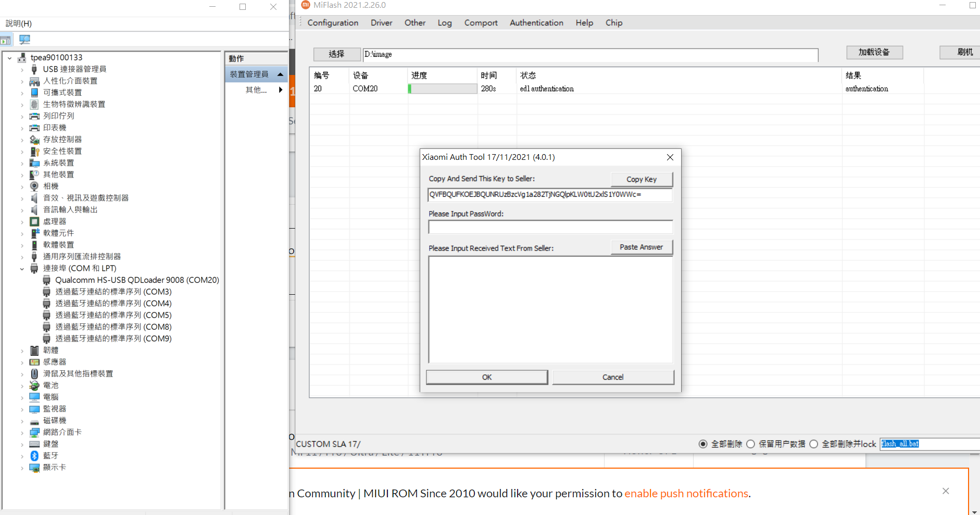Click the COM20 flashing progress bar

point(443,89)
